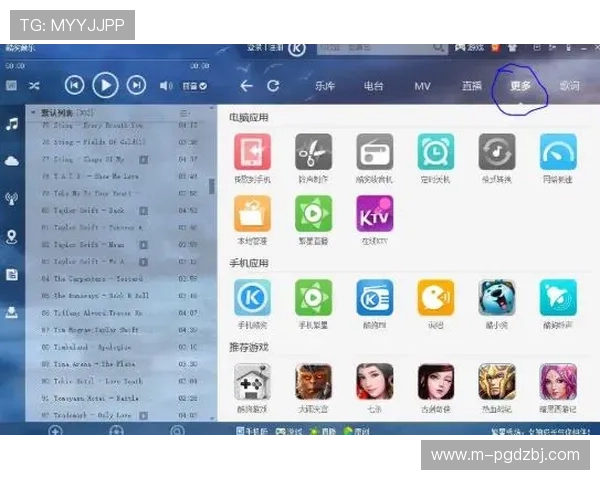Switch to the MV tab
Viewport: 600px width, 480px height.
tap(422, 86)
